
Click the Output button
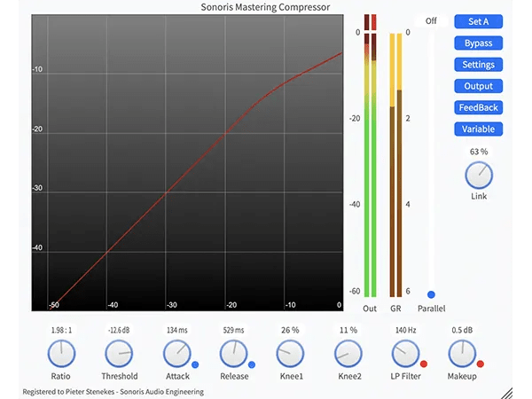click(479, 86)
